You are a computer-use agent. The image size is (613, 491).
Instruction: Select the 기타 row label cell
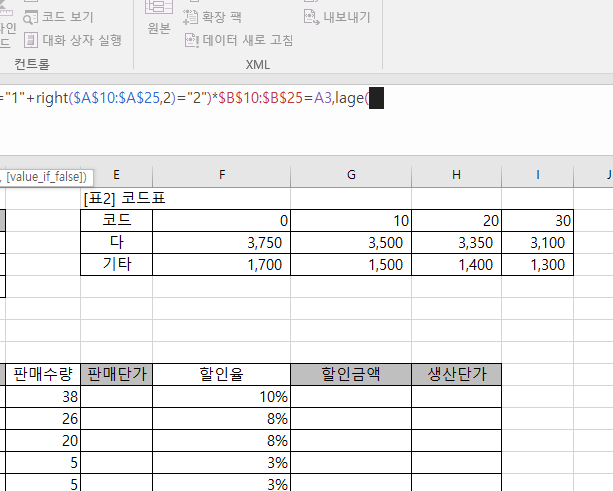(117, 265)
